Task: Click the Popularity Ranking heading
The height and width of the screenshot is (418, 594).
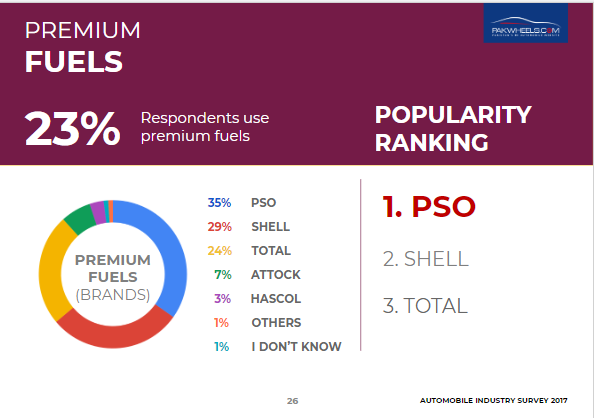Action: point(453,128)
